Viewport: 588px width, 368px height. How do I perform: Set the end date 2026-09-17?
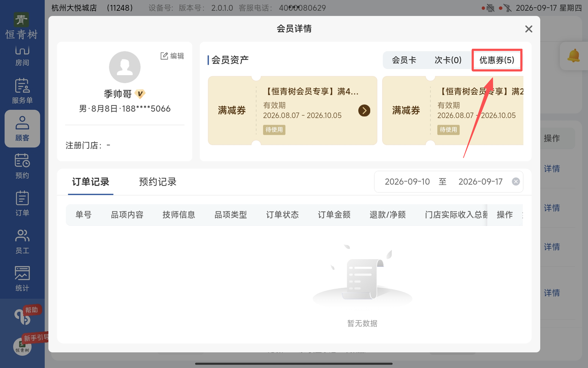point(480,182)
